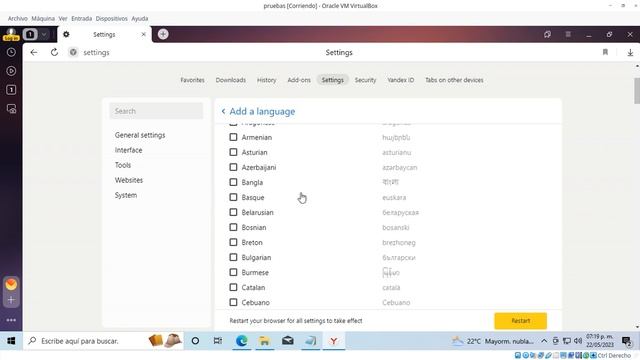The height and width of the screenshot is (360, 640).
Task: Open Tools settings section
Action: point(123,165)
